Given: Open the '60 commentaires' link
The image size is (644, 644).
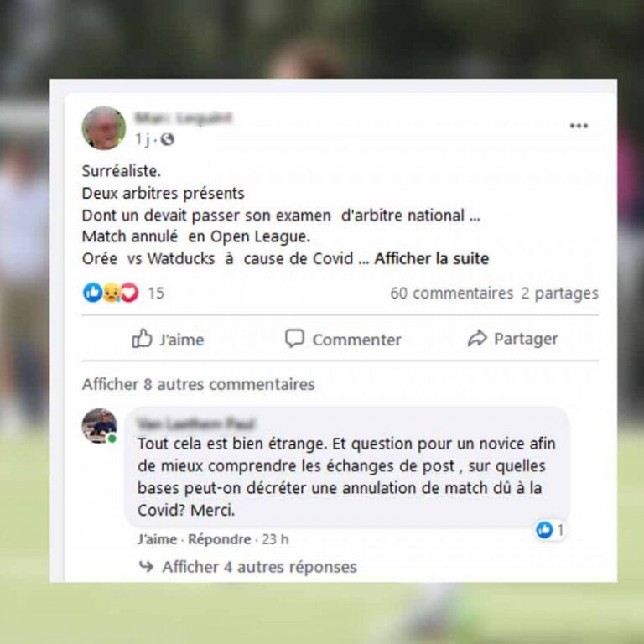Looking at the screenshot, I should (x=451, y=293).
